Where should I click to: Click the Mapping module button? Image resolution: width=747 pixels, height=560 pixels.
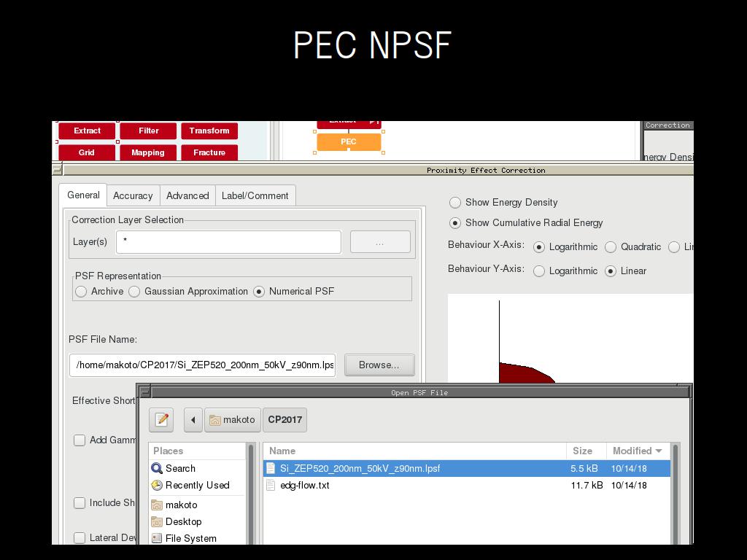coord(148,152)
